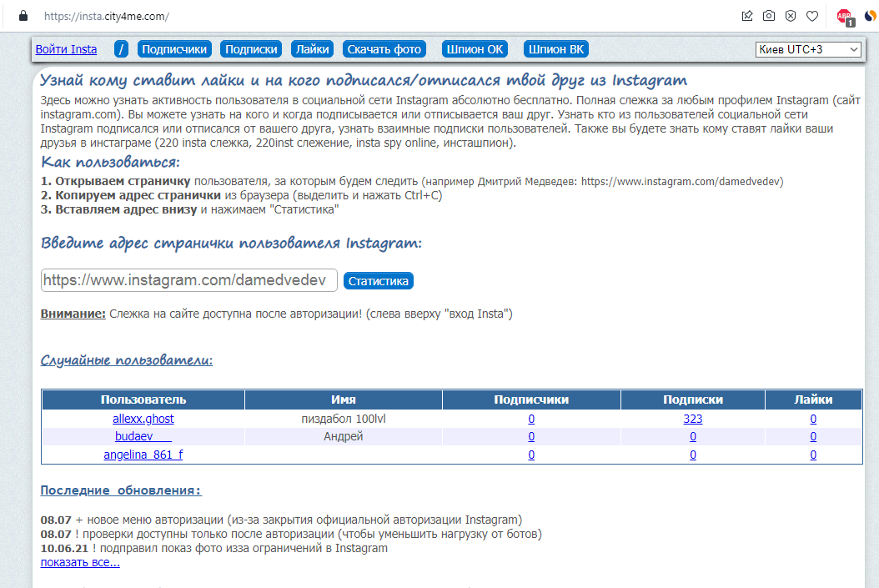879x588 pixels.
Task: Click the pinboard icon in address bar
Action: 747,16
